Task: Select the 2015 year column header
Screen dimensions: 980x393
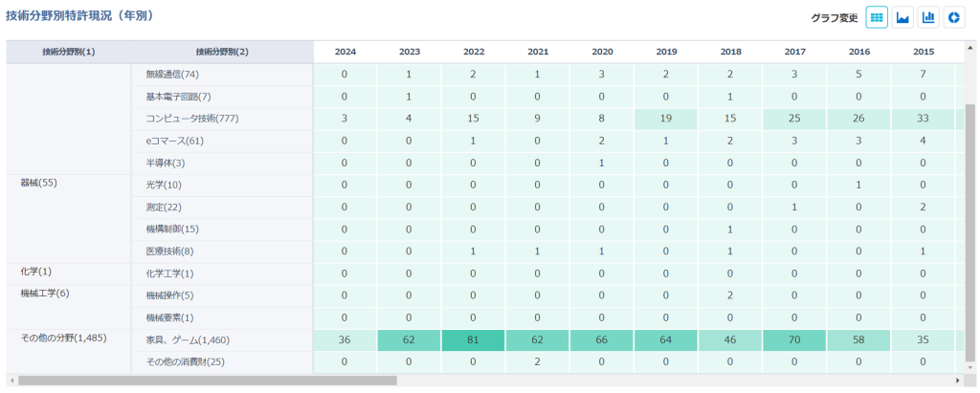Action: point(924,52)
